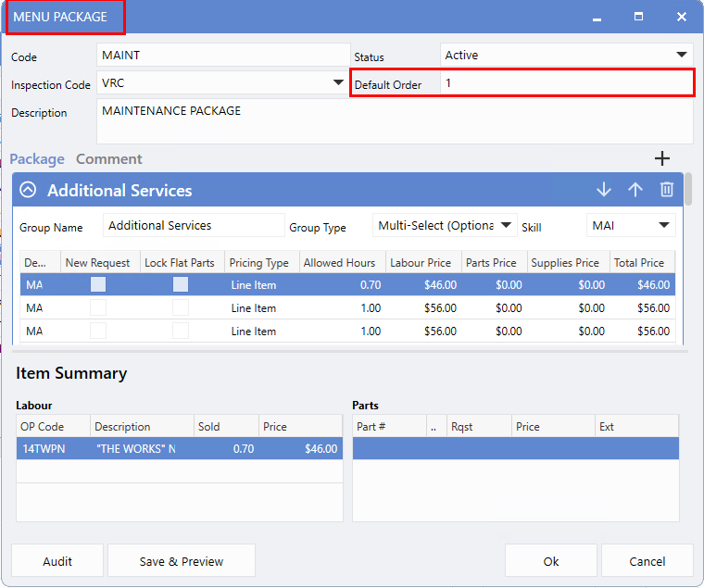Toggle Lock Flat Parts in first row
Image resolution: width=704 pixels, height=588 pixels.
tap(181, 285)
